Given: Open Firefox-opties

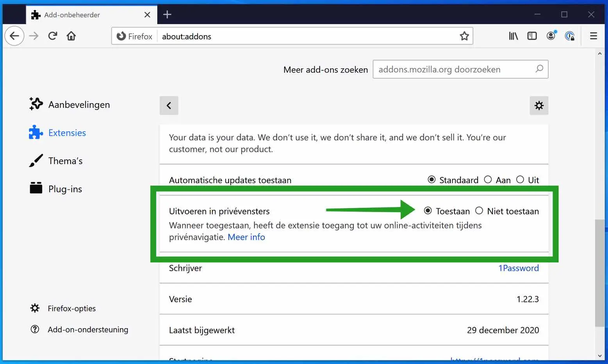Looking at the screenshot, I should pyautogui.click(x=63, y=309).
